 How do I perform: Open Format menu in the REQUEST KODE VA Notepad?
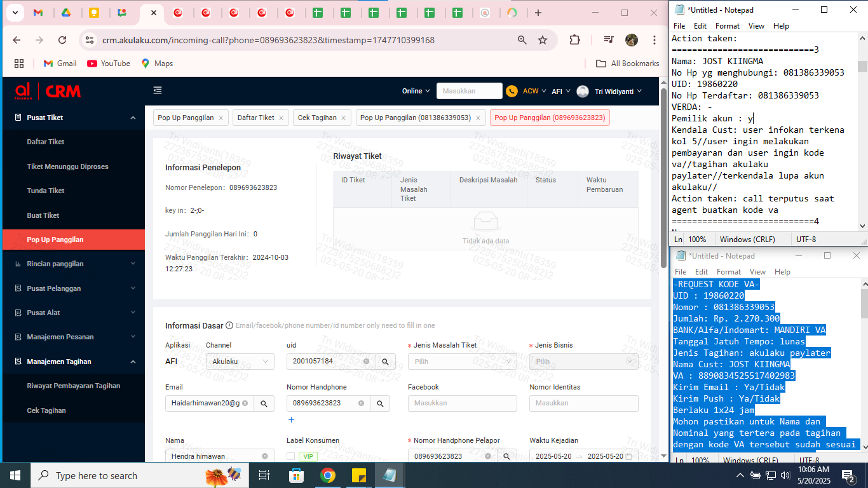point(728,272)
